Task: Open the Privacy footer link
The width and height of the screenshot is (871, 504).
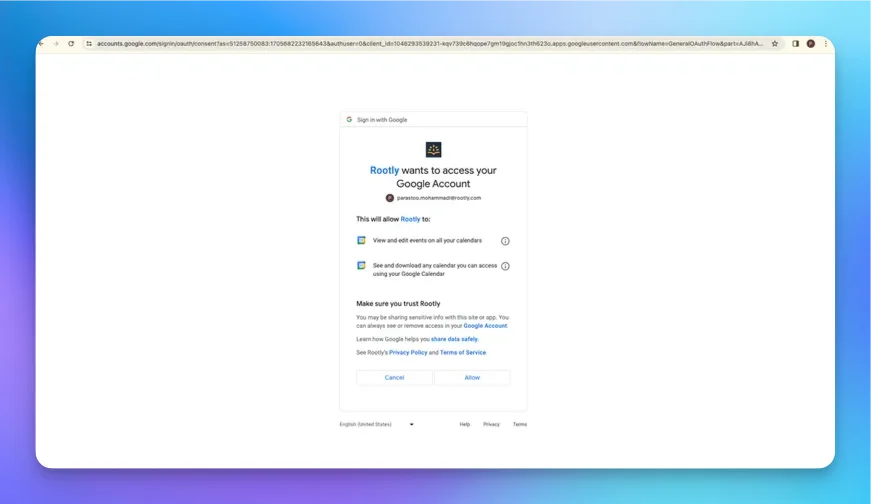Action: (491, 424)
